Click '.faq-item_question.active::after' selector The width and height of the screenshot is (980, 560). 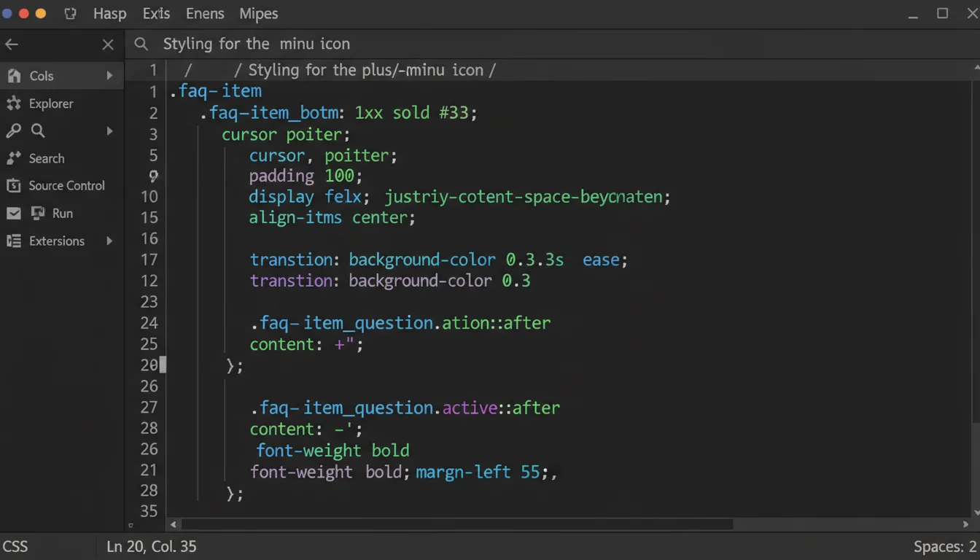[x=405, y=407]
